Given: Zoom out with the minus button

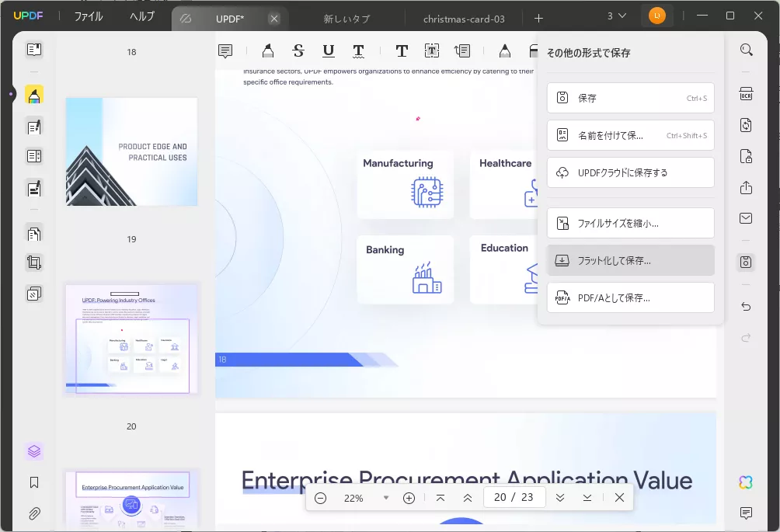Looking at the screenshot, I should [x=320, y=498].
